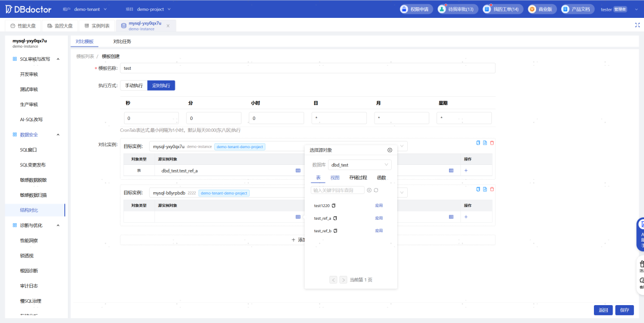Open the demo-project 项目 dropdown in header
This screenshot has width=644, height=323.
click(x=154, y=9)
